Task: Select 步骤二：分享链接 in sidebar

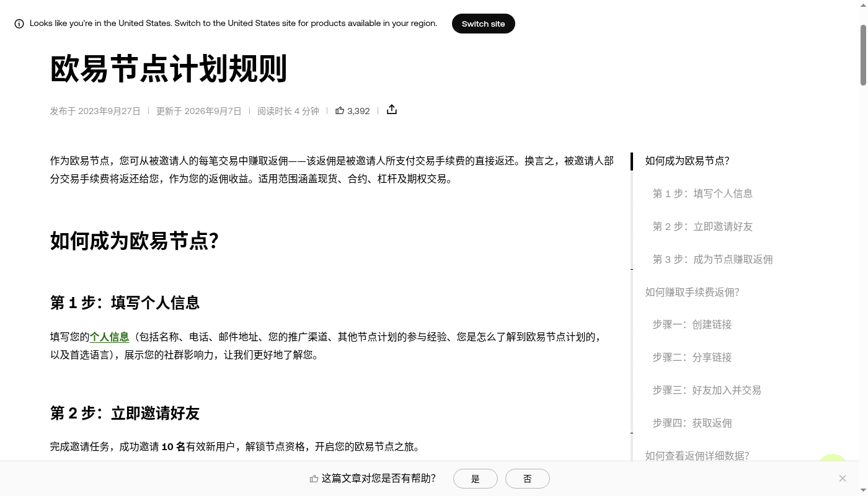Action: pos(692,358)
